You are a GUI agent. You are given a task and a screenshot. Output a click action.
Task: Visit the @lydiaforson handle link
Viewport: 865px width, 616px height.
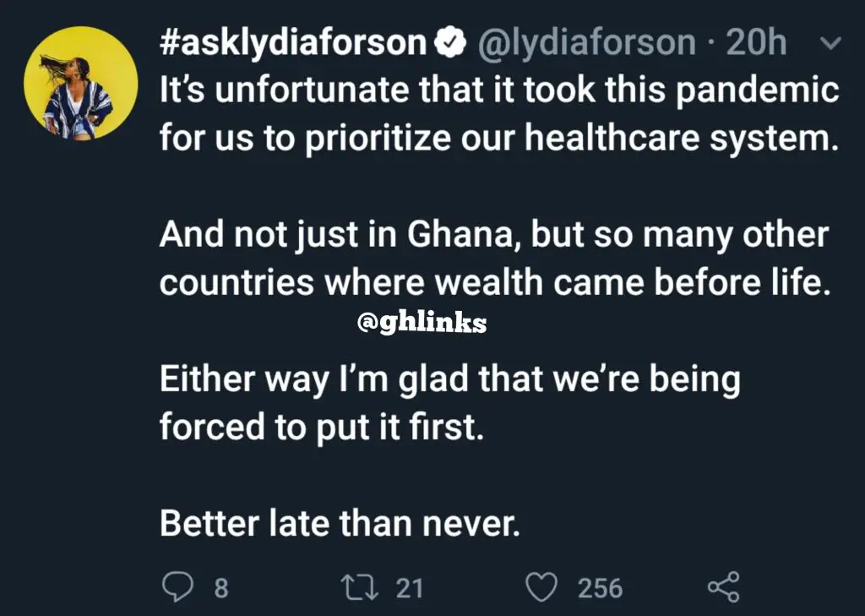click(x=586, y=44)
